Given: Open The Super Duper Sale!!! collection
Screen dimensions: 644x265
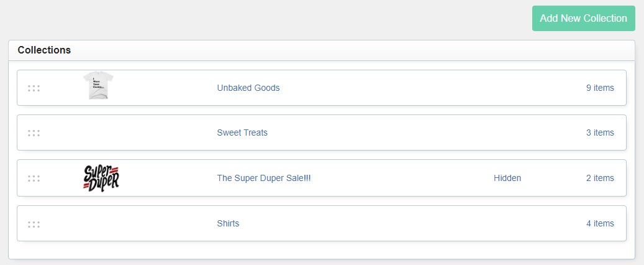Looking at the screenshot, I should [x=264, y=178].
